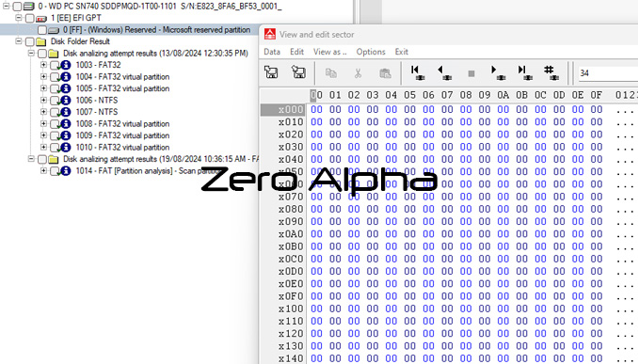Open the Edit menu
The image size is (638, 364).
coord(296,52)
